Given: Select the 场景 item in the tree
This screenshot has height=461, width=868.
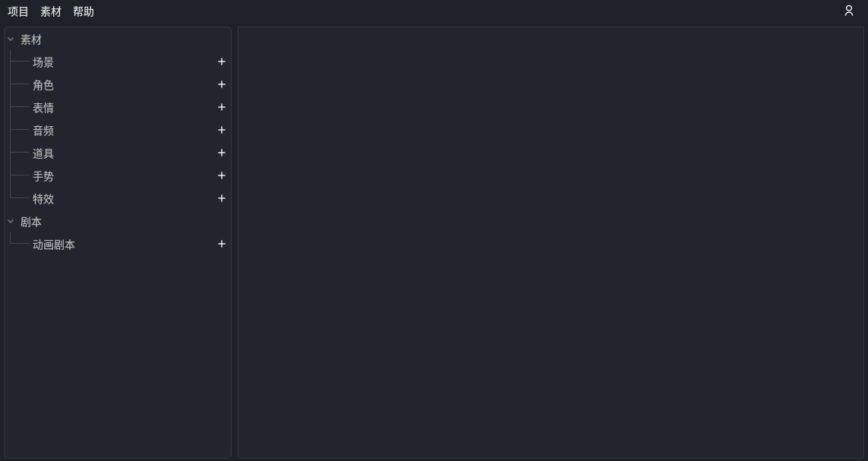Looking at the screenshot, I should (x=43, y=62).
